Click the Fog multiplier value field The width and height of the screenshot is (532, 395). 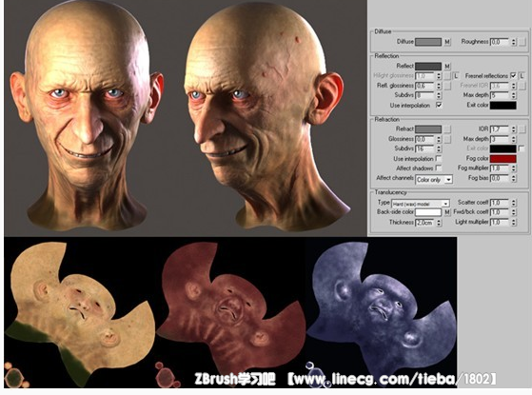coord(500,168)
